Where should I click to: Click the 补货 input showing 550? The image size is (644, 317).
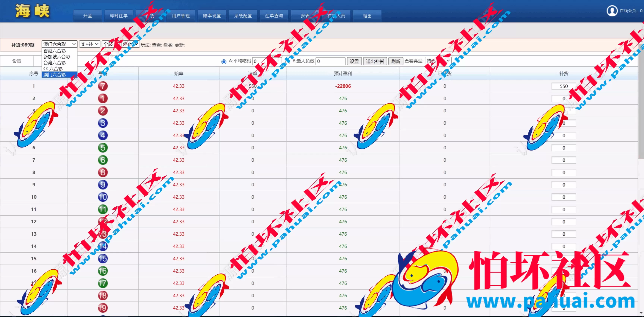(x=564, y=86)
